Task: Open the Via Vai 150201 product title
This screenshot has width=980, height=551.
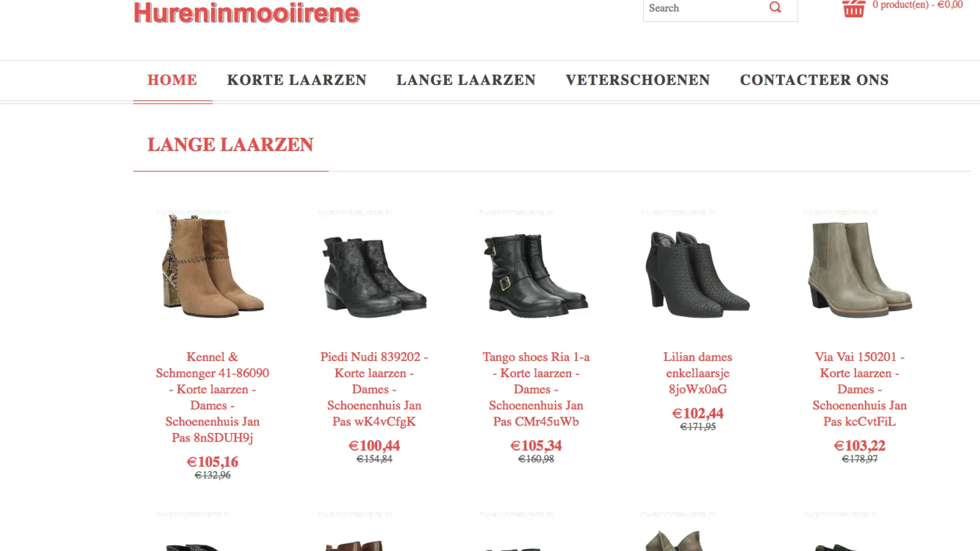Action: 859,389
